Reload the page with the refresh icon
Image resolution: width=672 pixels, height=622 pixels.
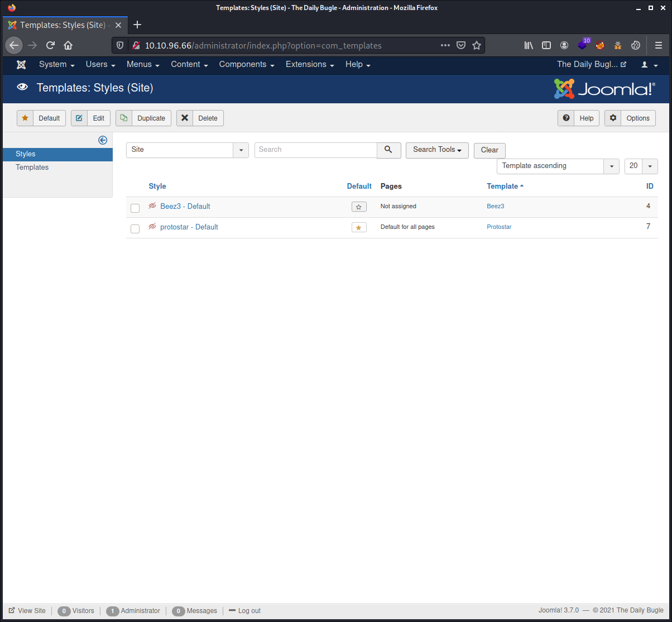[x=50, y=45]
